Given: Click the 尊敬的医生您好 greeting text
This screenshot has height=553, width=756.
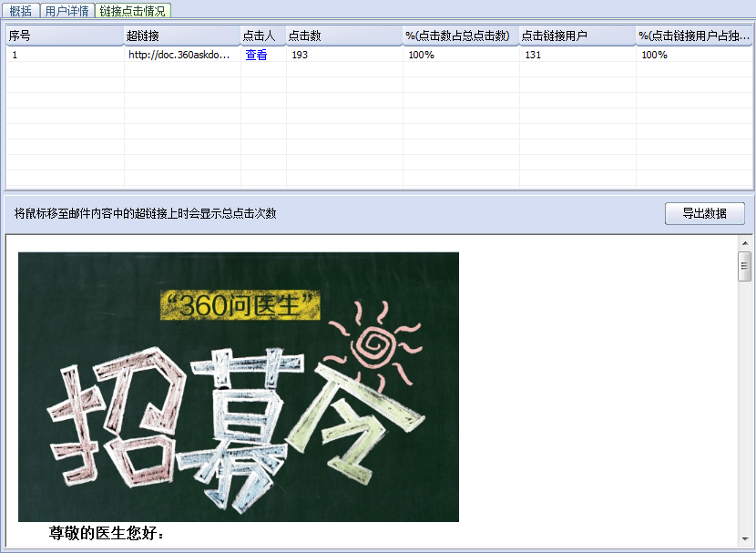Looking at the screenshot, I should [107, 533].
